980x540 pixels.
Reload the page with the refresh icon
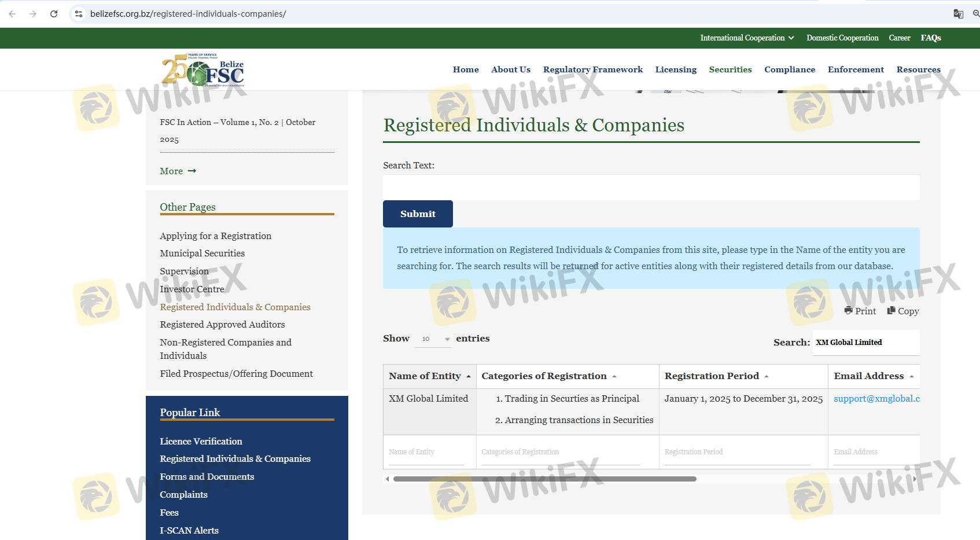54,14
